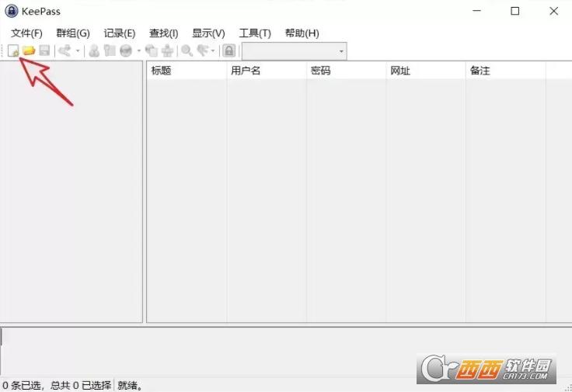
Task: Click the Find magnifier icon
Action: 187,50
